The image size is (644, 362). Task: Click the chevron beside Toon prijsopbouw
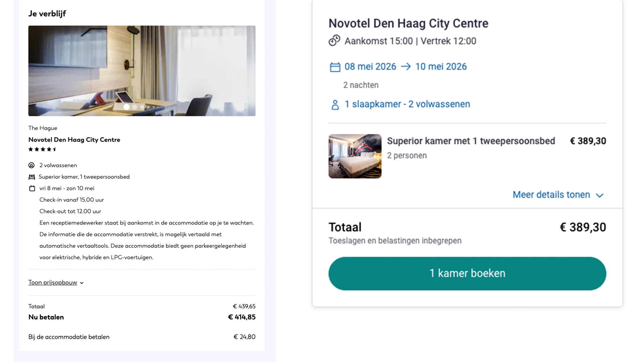click(81, 283)
